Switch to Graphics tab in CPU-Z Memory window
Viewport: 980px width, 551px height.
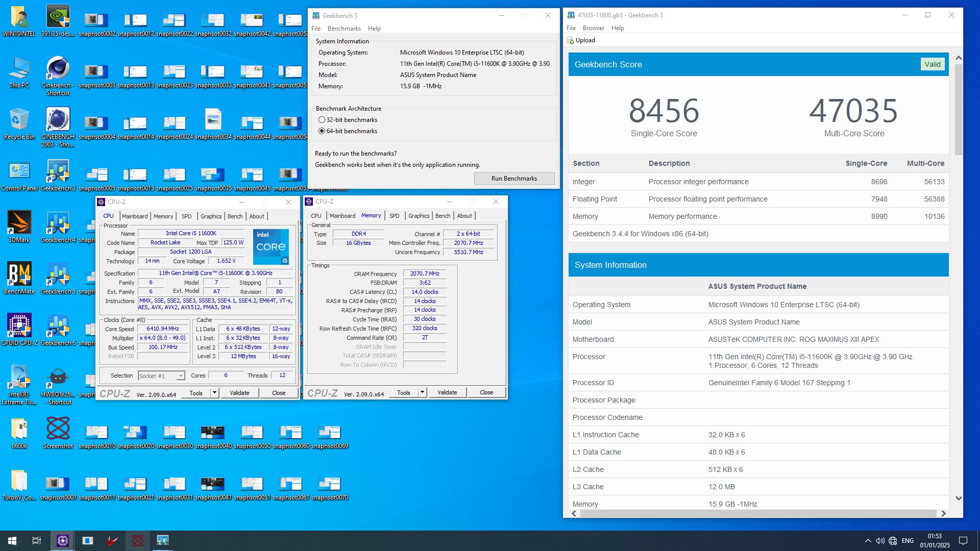(x=419, y=216)
